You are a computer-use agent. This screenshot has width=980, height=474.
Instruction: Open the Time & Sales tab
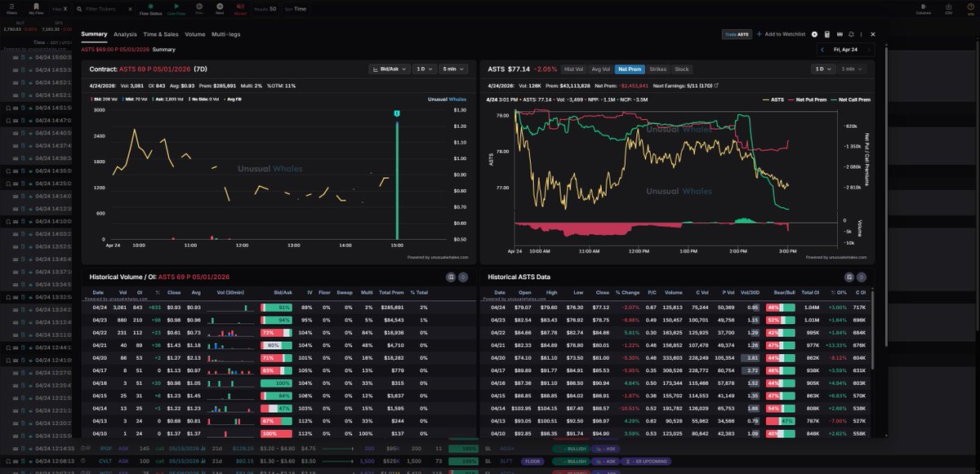point(161,34)
